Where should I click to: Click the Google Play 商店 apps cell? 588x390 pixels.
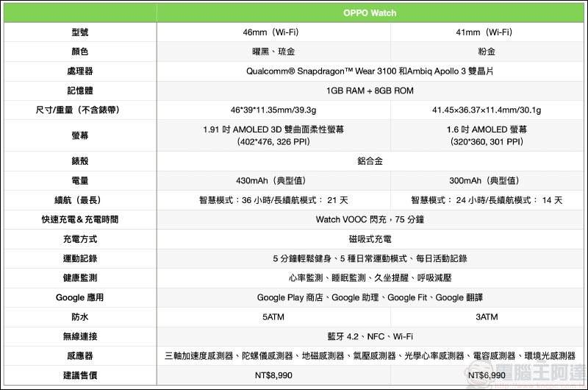click(370, 297)
